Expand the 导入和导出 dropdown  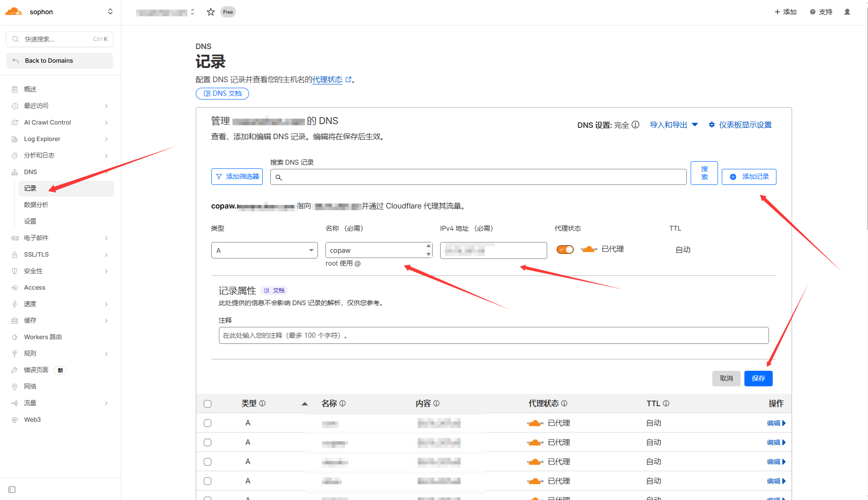point(674,125)
